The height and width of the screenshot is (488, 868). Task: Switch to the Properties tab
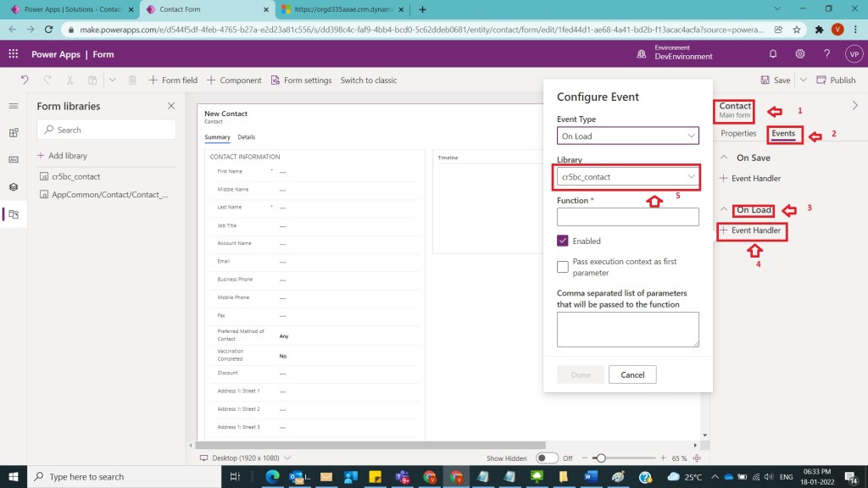(738, 134)
